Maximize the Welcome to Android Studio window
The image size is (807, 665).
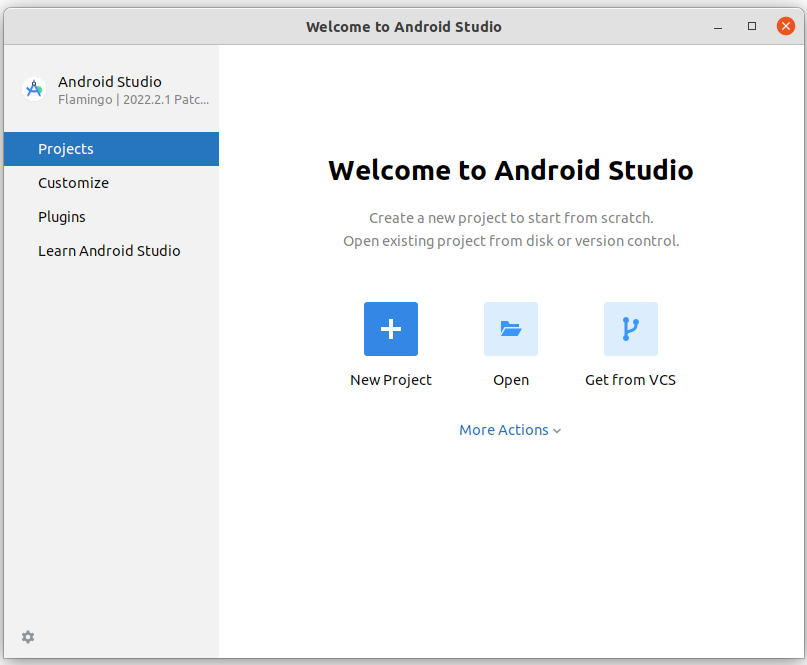point(752,27)
